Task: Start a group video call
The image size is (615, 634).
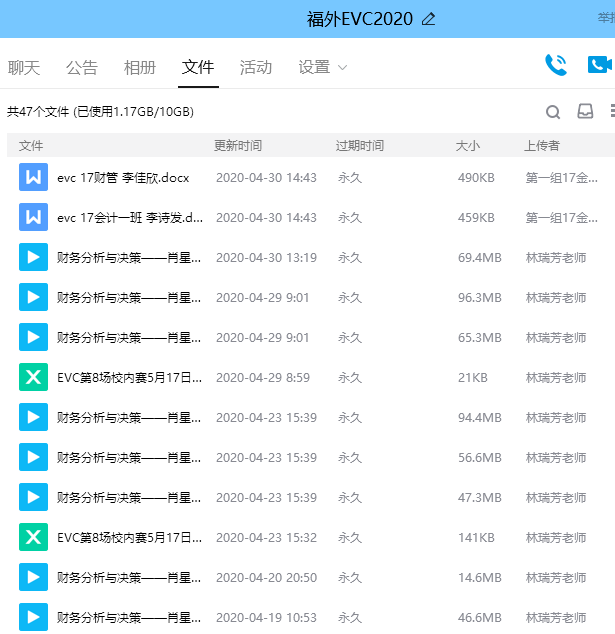Action: tap(600, 65)
